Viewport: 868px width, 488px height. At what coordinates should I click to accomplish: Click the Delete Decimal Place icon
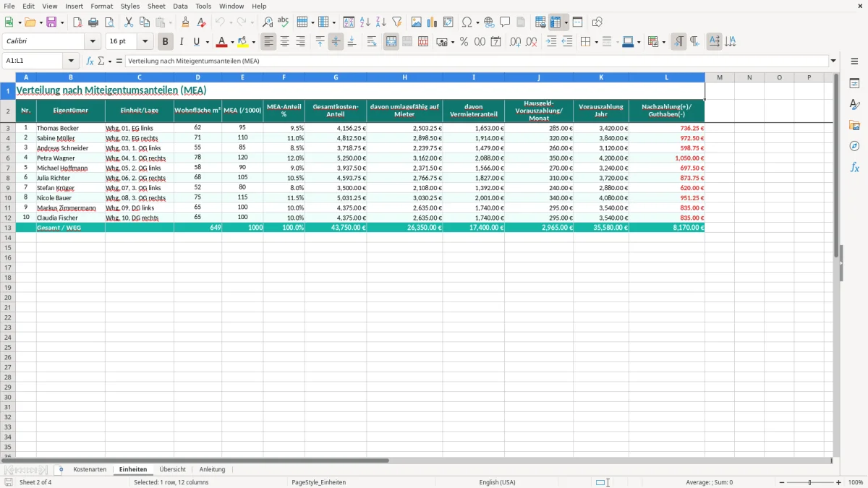pyautogui.click(x=531, y=42)
